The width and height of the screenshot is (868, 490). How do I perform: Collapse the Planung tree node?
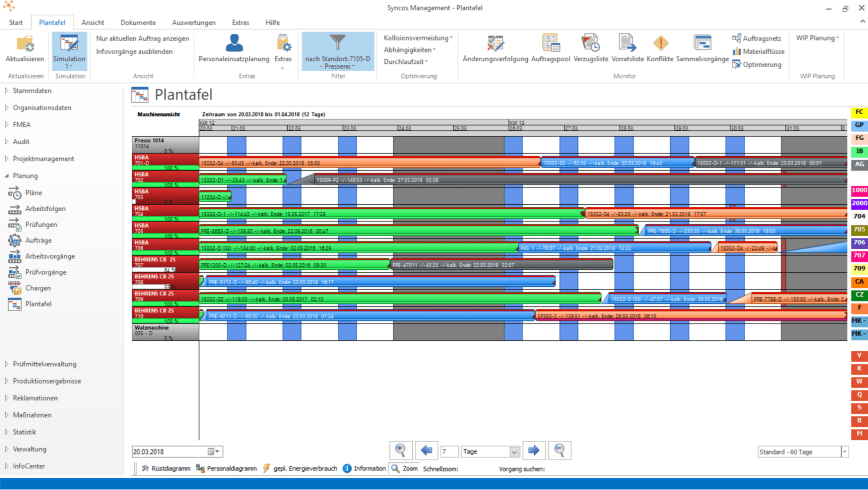[x=7, y=175]
